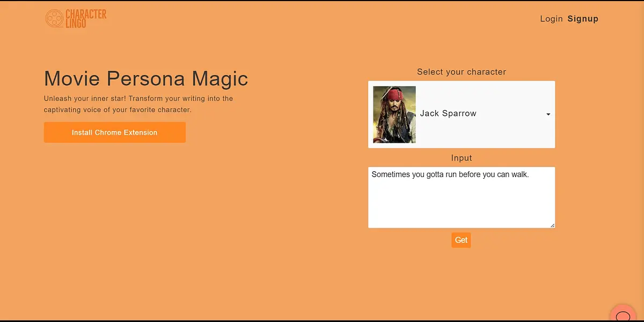Image resolution: width=644 pixels, height=322 pixels.
Task: Select the Jack Sparrow name in selector
Action: 448,114
